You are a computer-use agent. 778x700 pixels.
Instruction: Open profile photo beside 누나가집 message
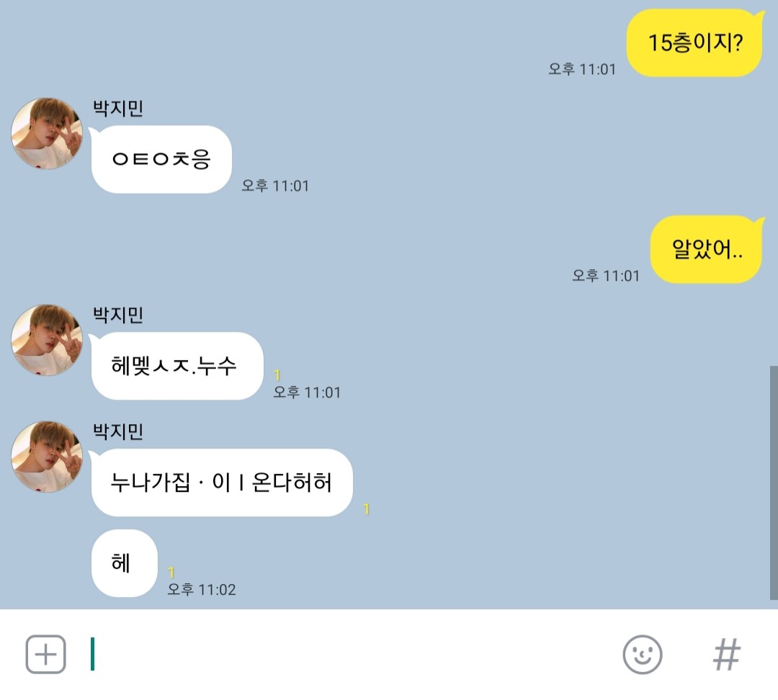click(x=47, y=457)
